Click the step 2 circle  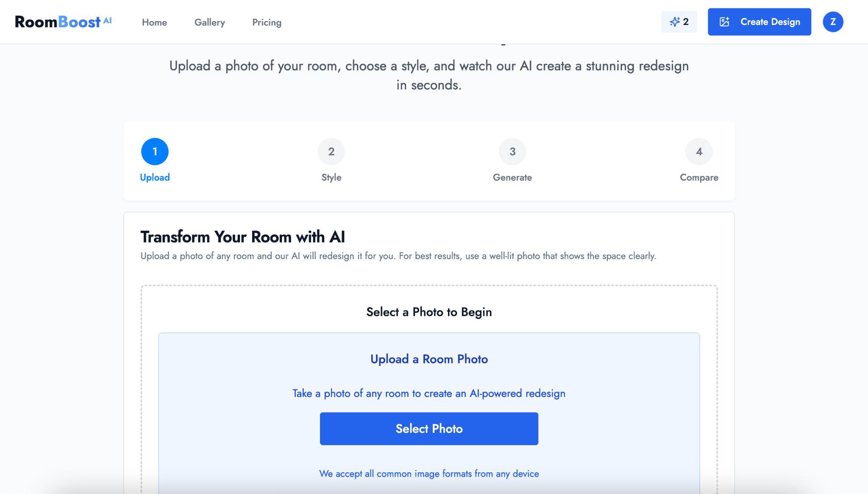pos(331,151)
